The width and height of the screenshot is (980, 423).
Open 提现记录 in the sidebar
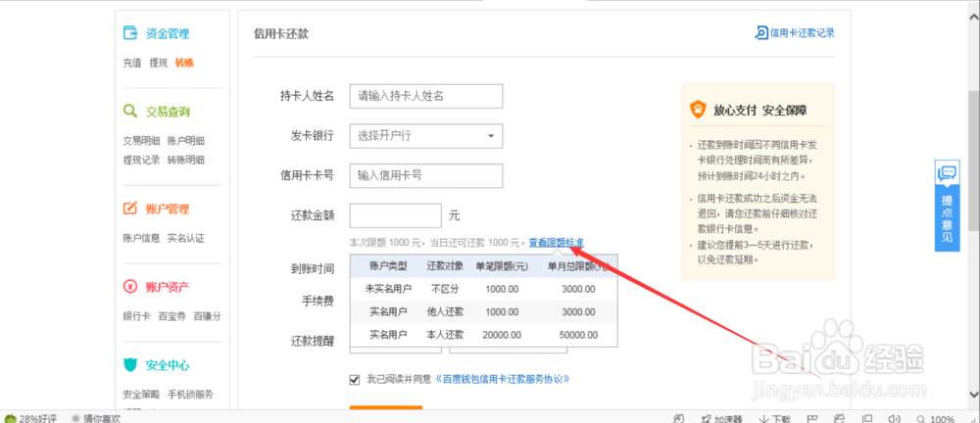click(x=141, y=160)
